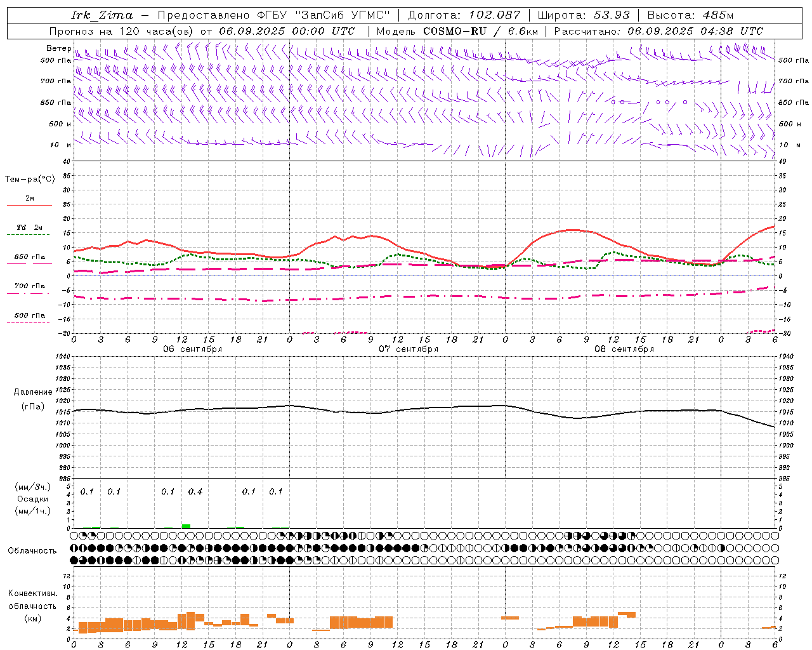Click the Широта: 53.93 value

tap(584, 15)
